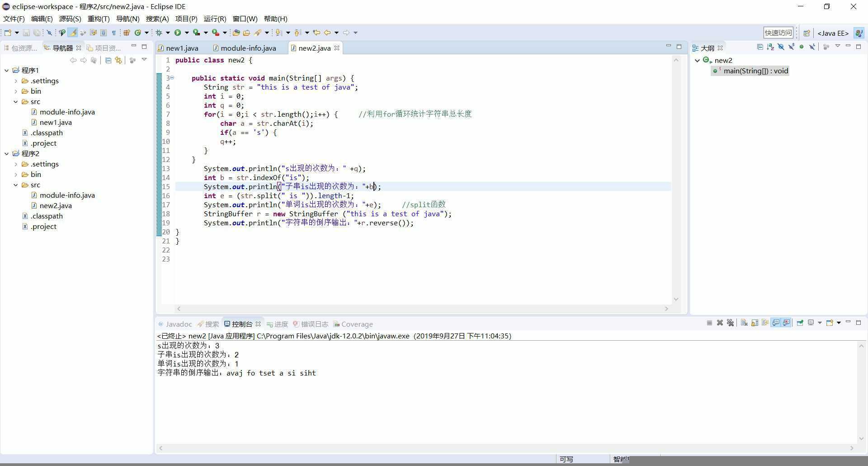Image resolution: width=868 pixels, height=466 pixels.
Task: Click the Search flashlight toolbar icon
Action: tap(257, 33)
